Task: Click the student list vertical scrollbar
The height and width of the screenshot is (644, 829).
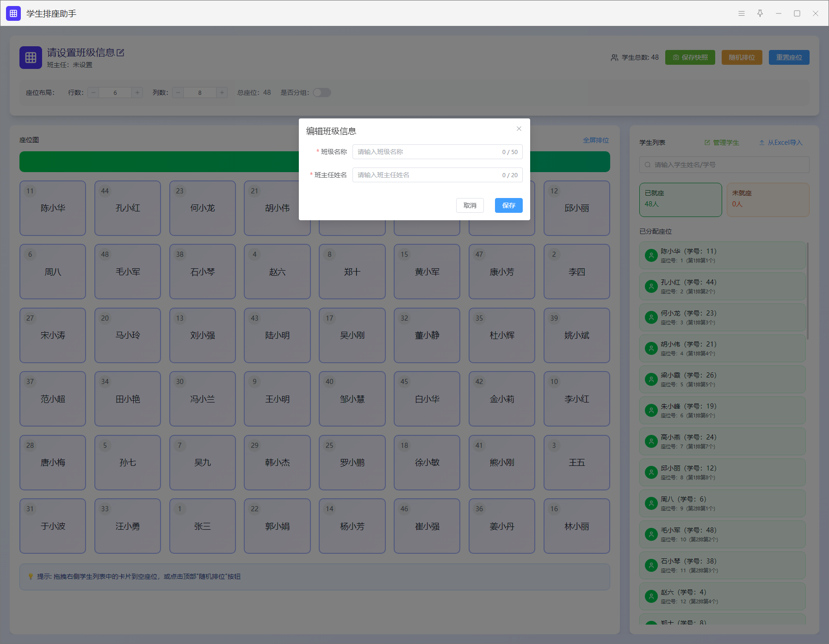Action: (807, 291)
